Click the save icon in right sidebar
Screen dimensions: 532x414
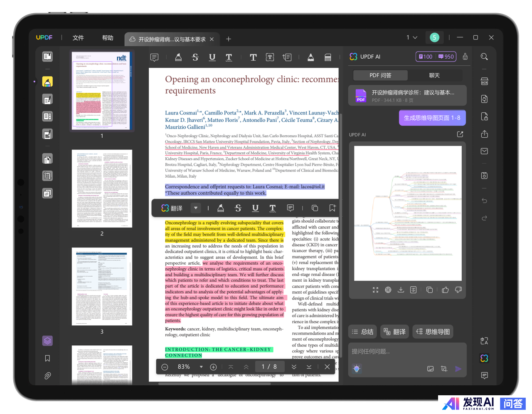[484, 176]
